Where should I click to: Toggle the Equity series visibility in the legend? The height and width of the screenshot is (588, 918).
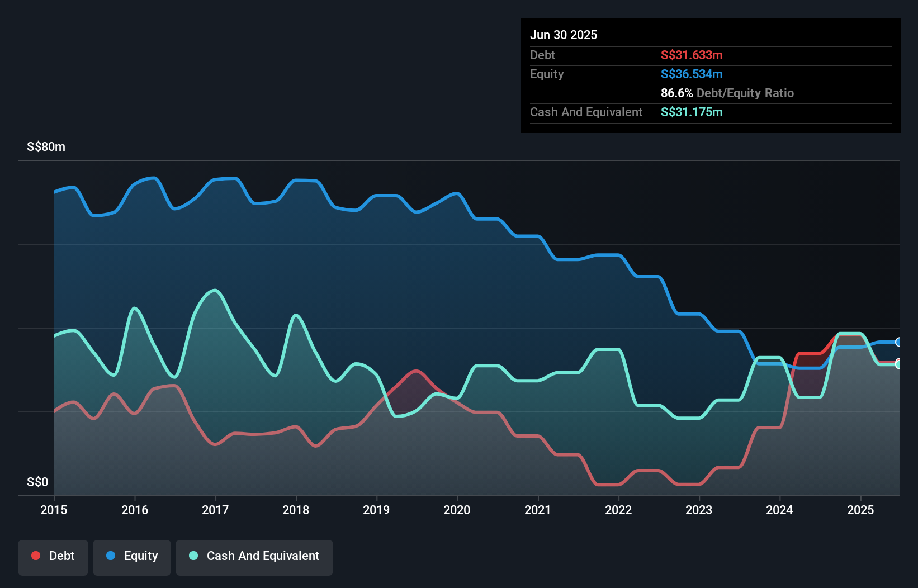(x=131, y=557)
